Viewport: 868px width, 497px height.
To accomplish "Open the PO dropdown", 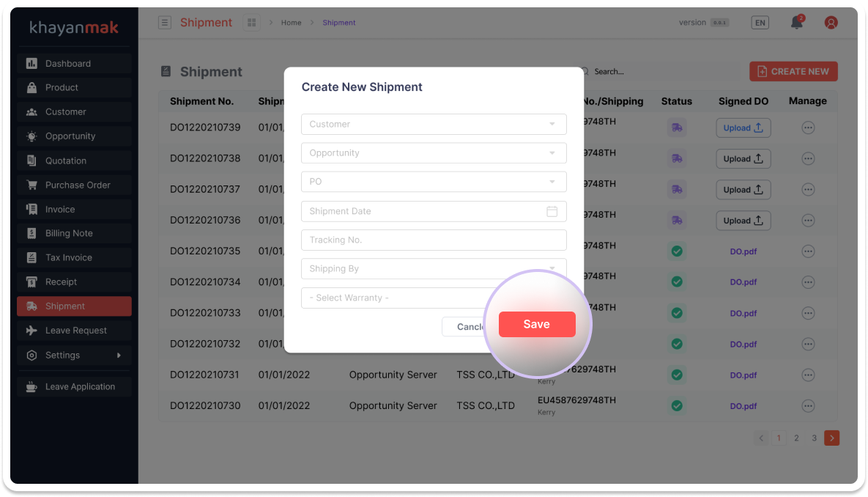I will point(434,182).
